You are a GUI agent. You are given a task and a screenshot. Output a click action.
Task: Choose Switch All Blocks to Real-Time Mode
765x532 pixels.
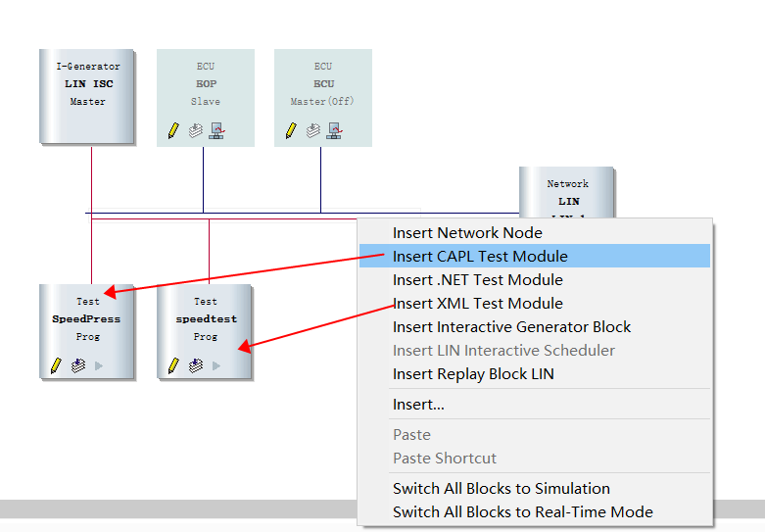[x=535, y=511]
